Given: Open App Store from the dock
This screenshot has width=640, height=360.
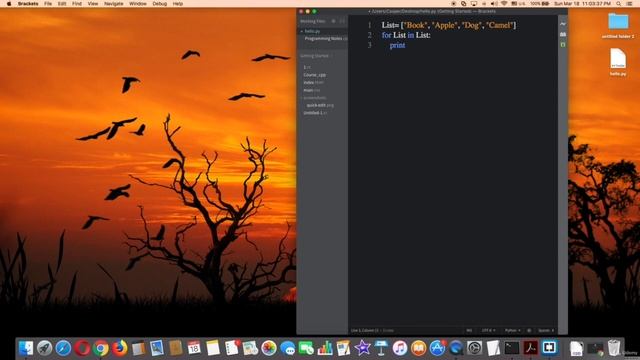Looking at the screenshot, I should point(437,348).
